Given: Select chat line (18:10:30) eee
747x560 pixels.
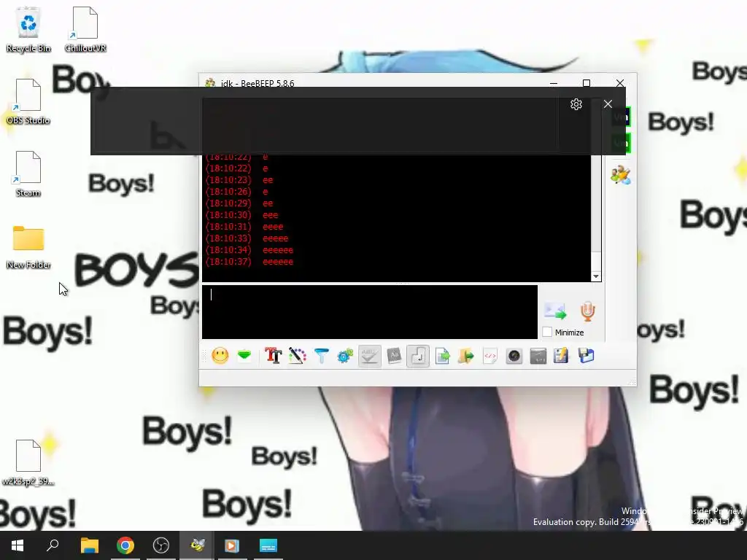Looking at the screenshot, I should pos(242,215).
